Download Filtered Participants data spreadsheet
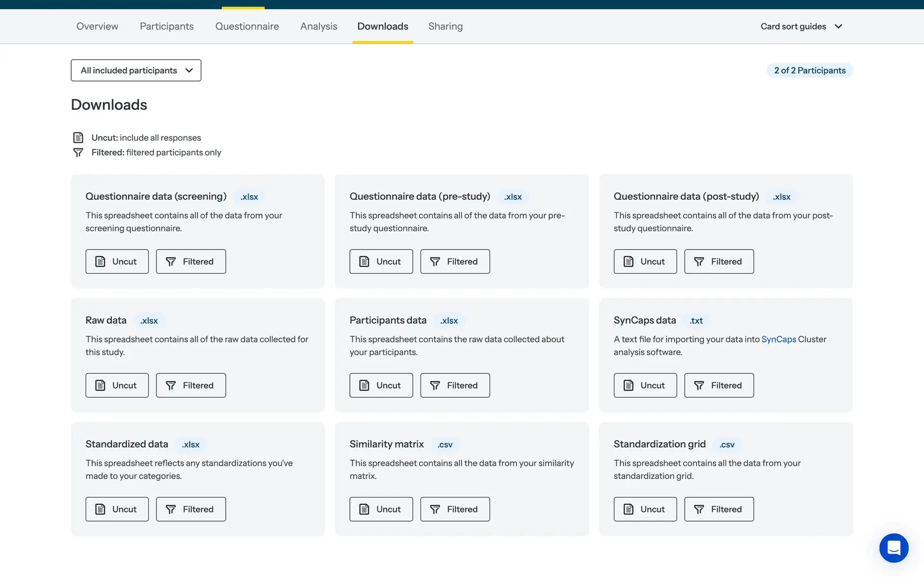Viewport: 924px width, 578px height. point(455,385)
